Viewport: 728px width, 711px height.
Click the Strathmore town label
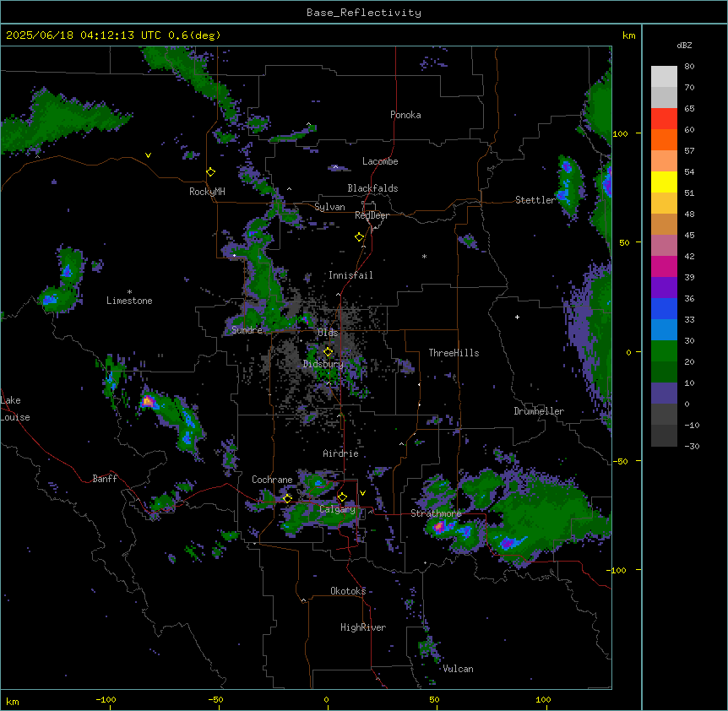tap(436, 513)
